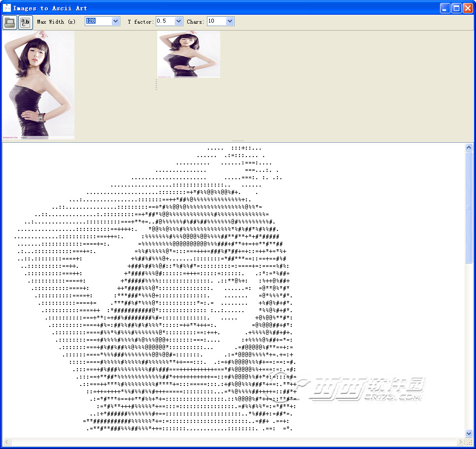Click the Y factor value field 0.5
The height and width of the screenshot is (449, 476).
(x=166, y=21)
